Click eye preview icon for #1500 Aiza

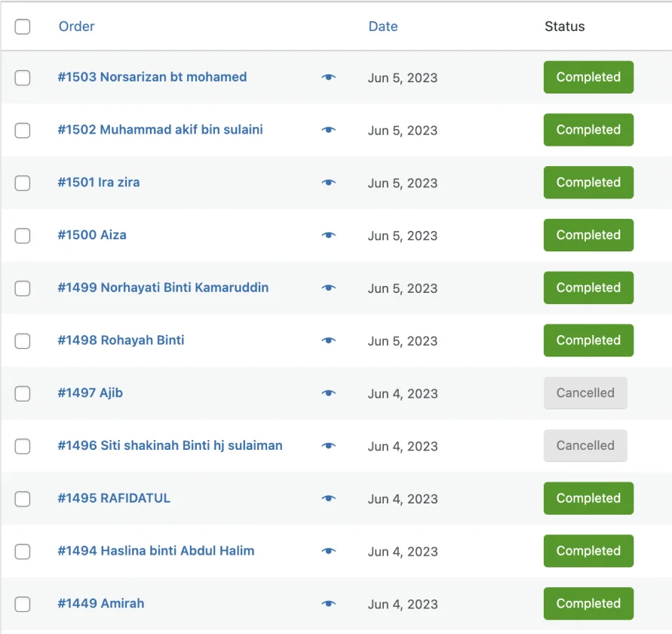pos(328,235)
